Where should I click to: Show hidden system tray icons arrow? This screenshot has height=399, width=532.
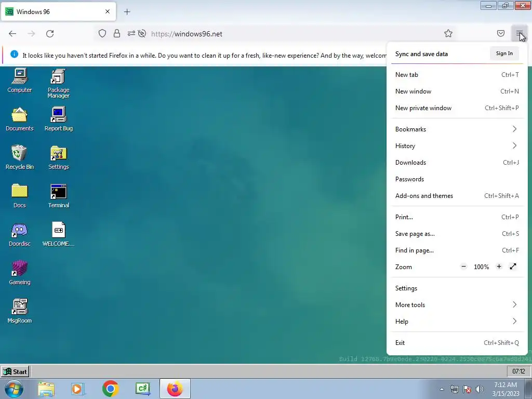point(442,389)
